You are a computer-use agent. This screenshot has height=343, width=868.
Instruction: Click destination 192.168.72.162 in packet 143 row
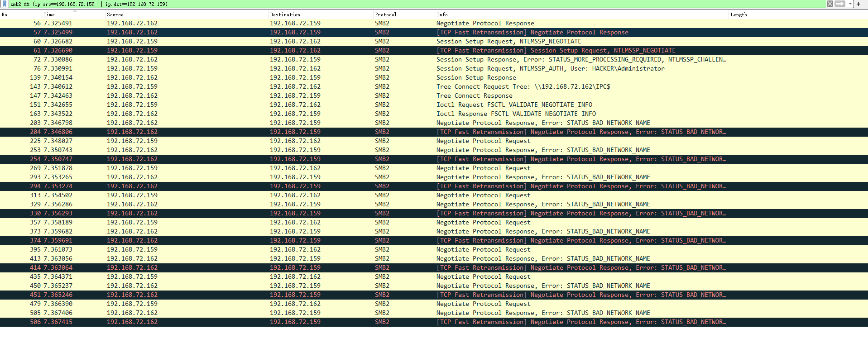(x=295, y=87)
